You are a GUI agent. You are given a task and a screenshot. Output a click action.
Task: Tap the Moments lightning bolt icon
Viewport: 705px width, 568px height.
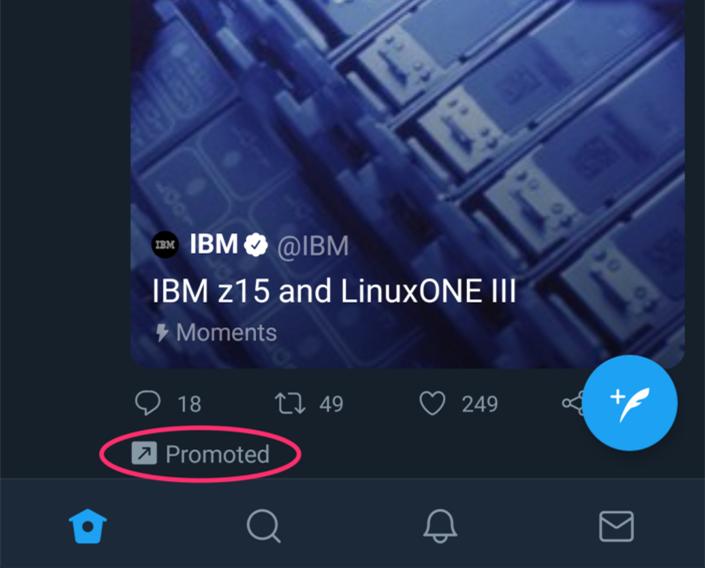(x=161, y=333)
